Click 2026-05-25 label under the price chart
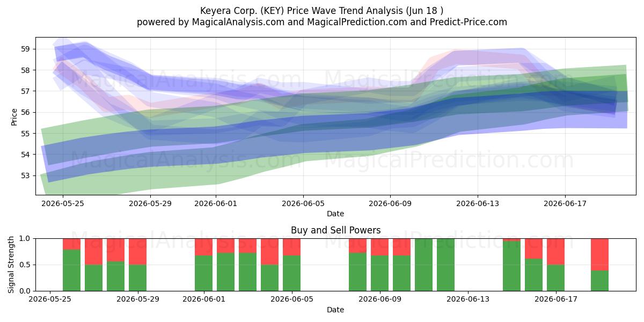Image resolution: width=644 pixels, height=322 pixels. (62, 203)
